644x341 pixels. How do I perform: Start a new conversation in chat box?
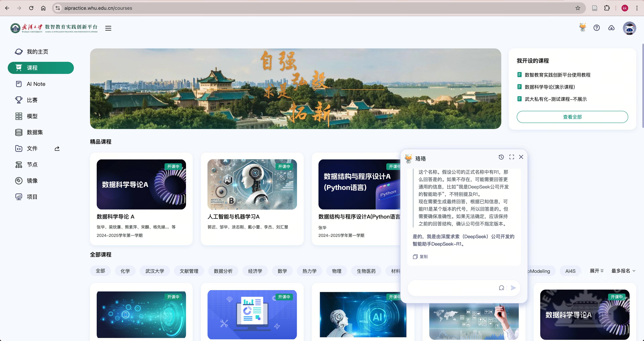tap(501, 288)
